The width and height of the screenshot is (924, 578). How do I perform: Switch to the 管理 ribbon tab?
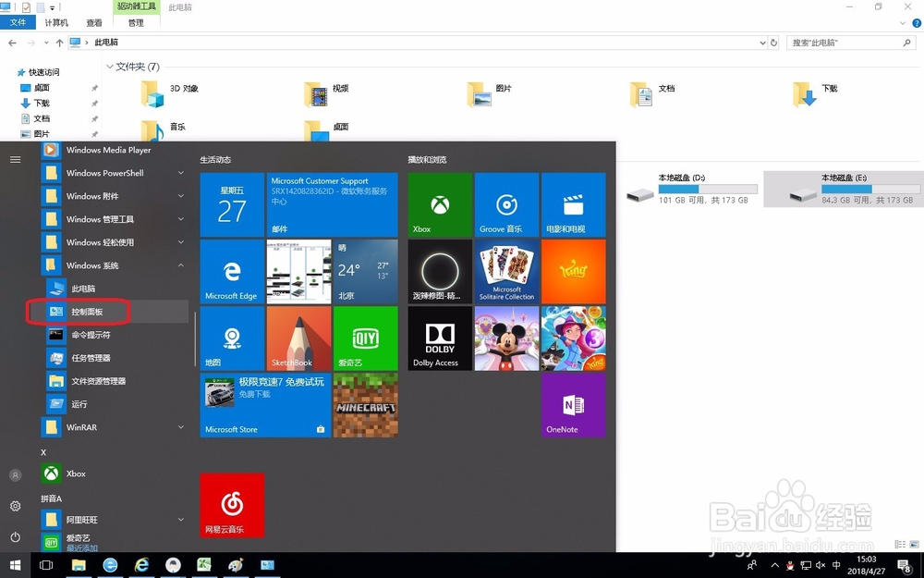136,22
